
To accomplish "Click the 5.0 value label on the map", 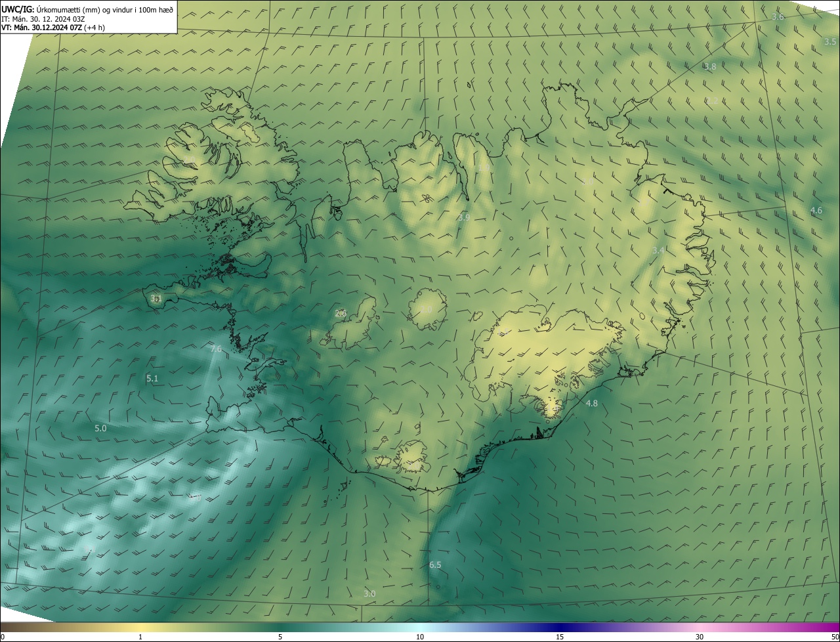I will click(100, 427).
